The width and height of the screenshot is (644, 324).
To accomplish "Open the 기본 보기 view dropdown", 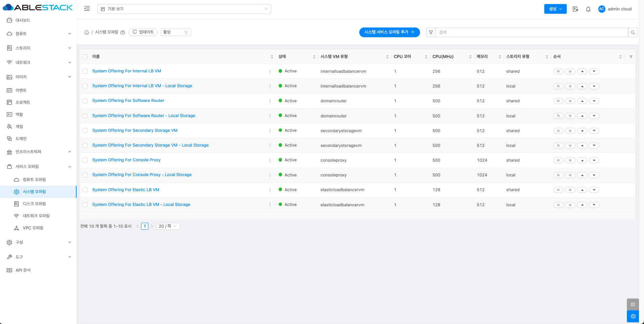I will click(184, 9).
